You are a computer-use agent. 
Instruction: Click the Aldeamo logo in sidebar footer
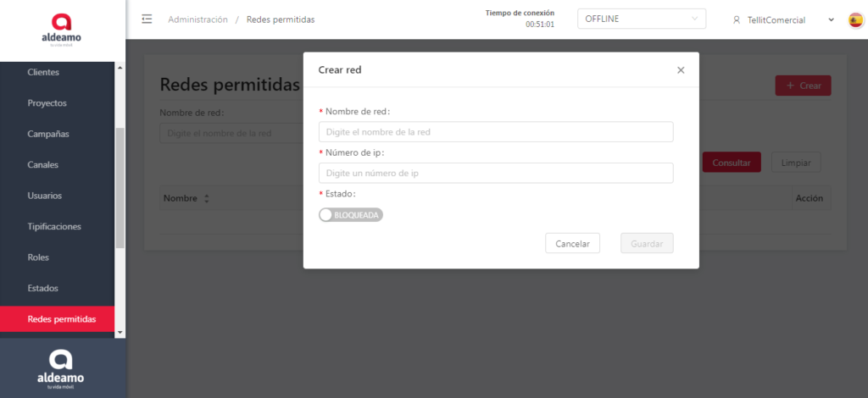coord(61,367)
